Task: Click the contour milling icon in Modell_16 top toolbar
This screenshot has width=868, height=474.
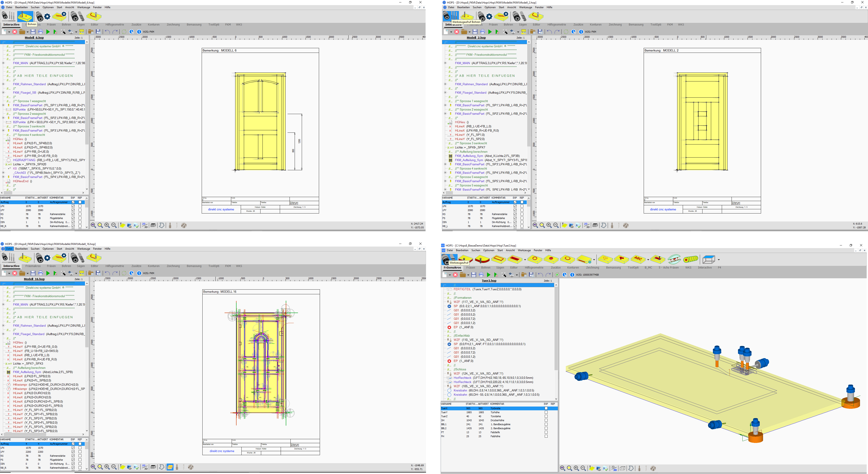Action: point(94,258)
